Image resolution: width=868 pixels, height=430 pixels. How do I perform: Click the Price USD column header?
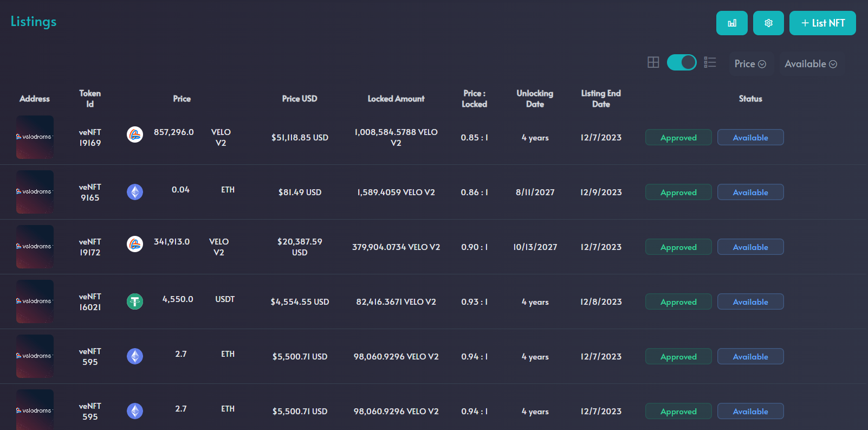(x=300, y=99)
